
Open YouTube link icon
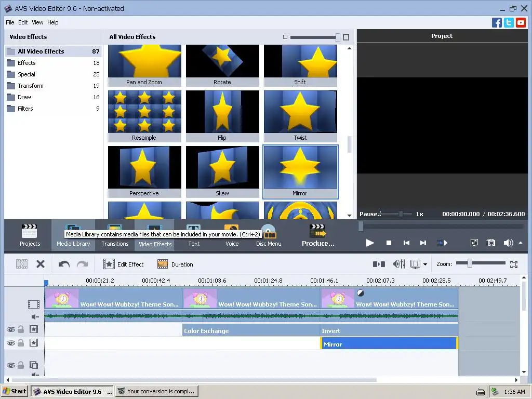pyautogui.click(x=521, y=23)
